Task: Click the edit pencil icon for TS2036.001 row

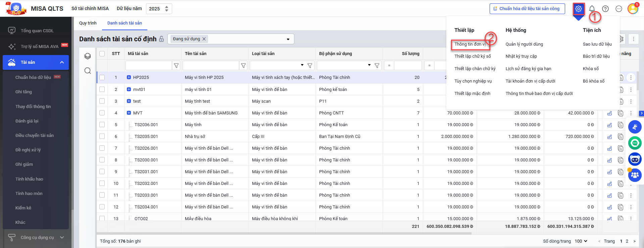Action: click(x=609, y=125)
